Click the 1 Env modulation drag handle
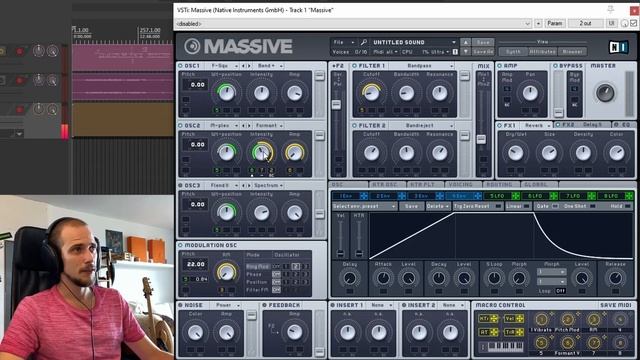 (x=364, y=196)
